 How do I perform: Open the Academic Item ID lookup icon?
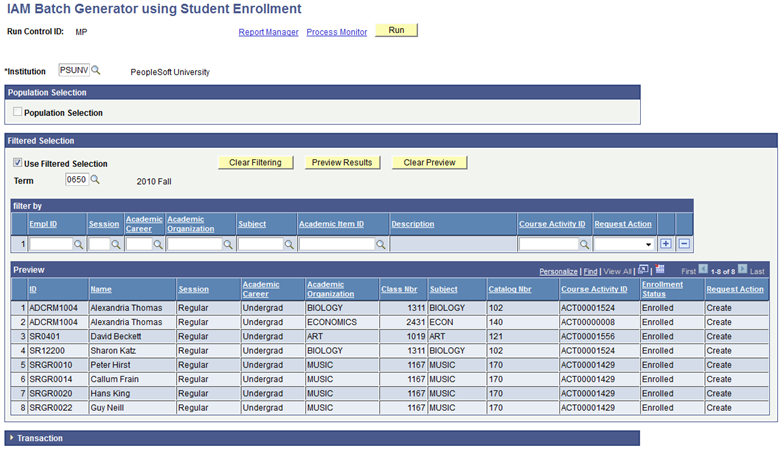pyautogui.click(x=381, y=244)
